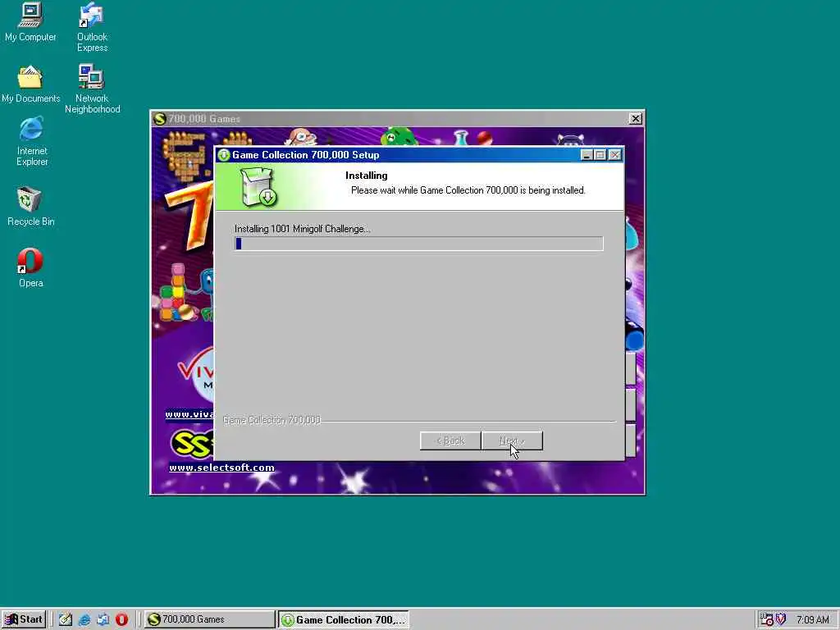Close the 700,000 Games window
This screenshot has height=630, width=840.
[636, 118]
